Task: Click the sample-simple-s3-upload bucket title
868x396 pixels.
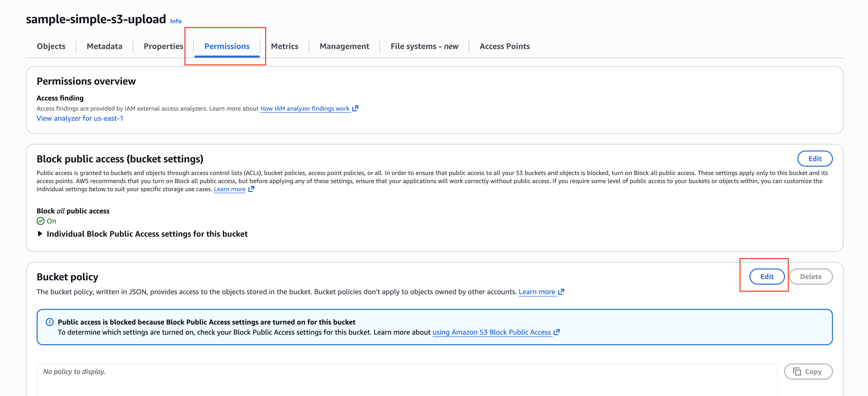Action: pyautogui.click(x=96, y=19)
